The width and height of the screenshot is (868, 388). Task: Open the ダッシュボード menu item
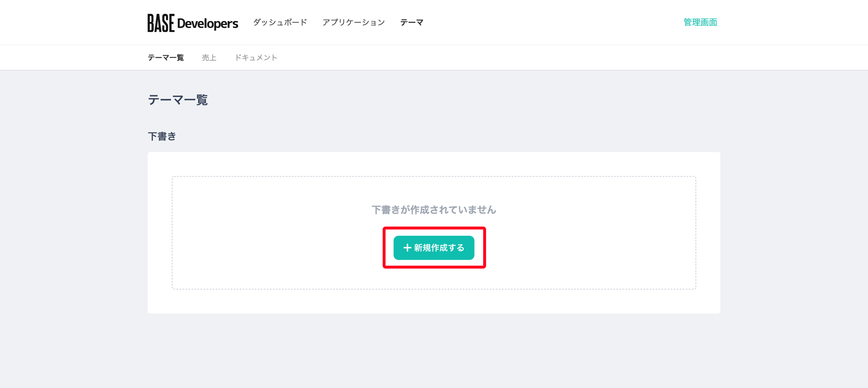pos(280,22)
